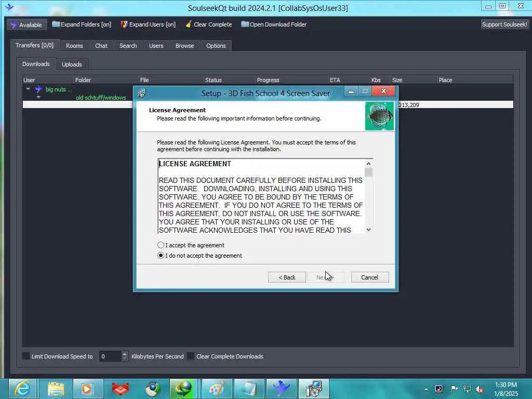Click the Soulseek bird title bar icon
Image resolution: width=532 pixels, height=399 pixels.
[9, 7]
